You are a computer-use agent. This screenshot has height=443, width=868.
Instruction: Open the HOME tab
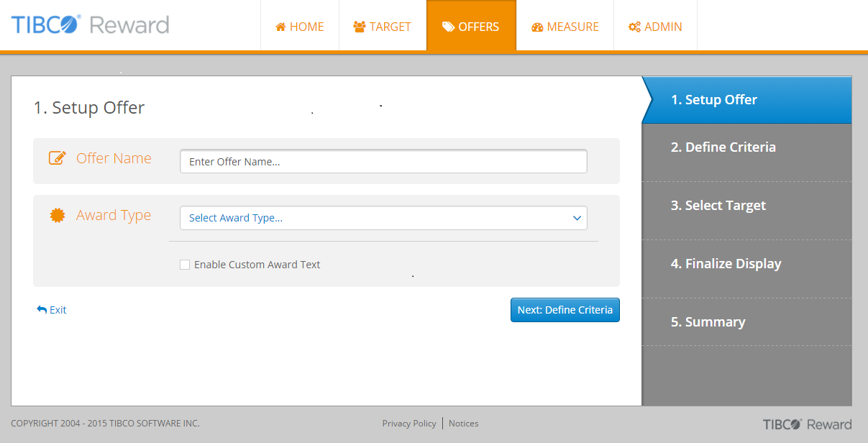point(300,26)
